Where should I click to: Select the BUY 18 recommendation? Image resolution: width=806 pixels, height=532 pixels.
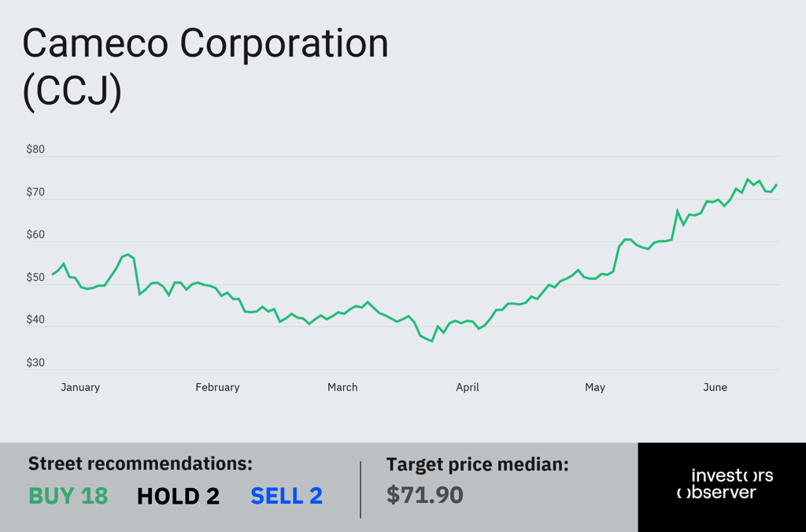[68, 496]
